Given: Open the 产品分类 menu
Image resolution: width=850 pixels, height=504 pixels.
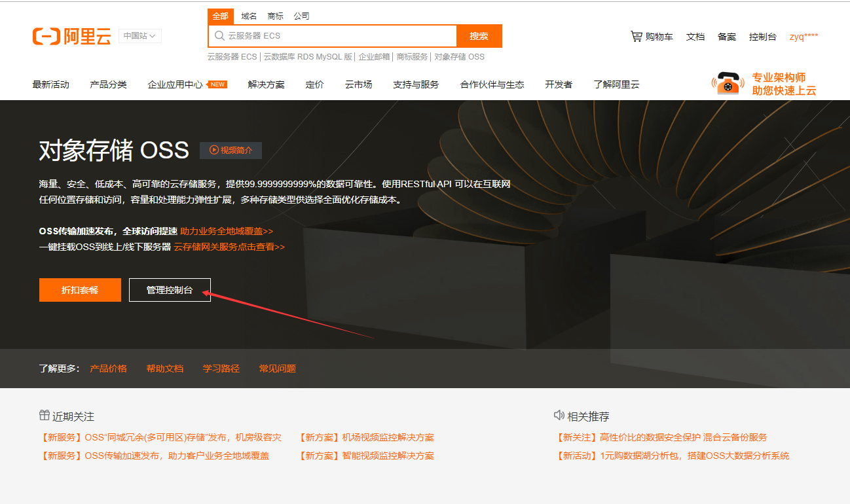Looking at the screenshot, I should click(109, 84).
